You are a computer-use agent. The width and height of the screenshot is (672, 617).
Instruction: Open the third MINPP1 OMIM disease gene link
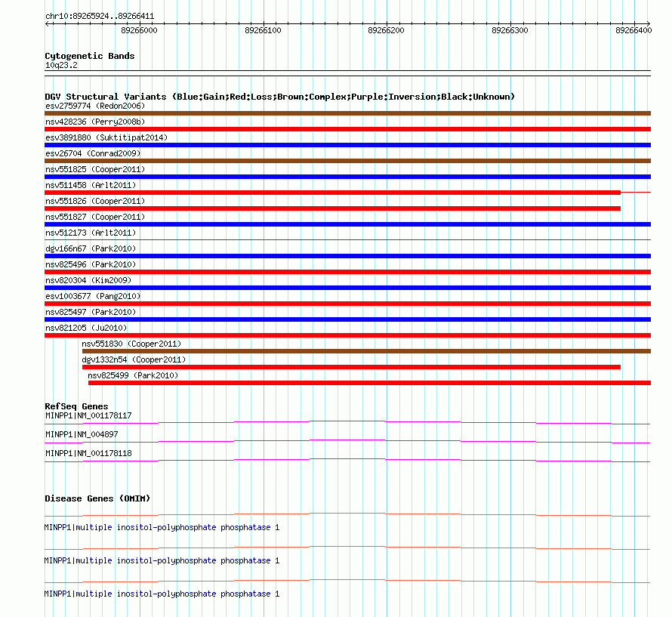click(162, 594)
